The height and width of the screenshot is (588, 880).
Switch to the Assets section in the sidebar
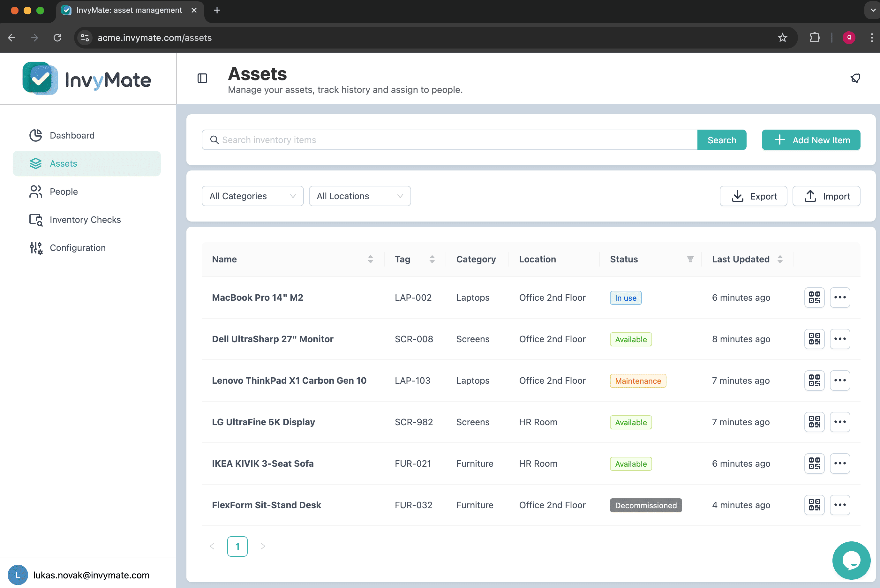click(63, 163)
